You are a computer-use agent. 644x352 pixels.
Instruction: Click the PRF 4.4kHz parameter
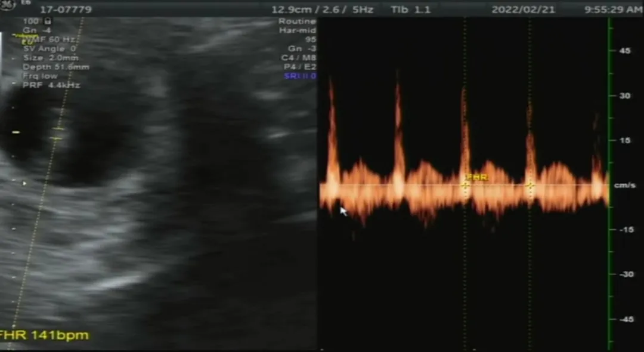click(x=51, y=85)
